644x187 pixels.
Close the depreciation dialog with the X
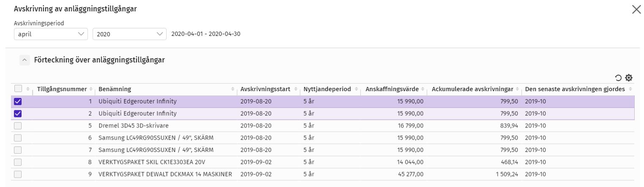point(636,10)
